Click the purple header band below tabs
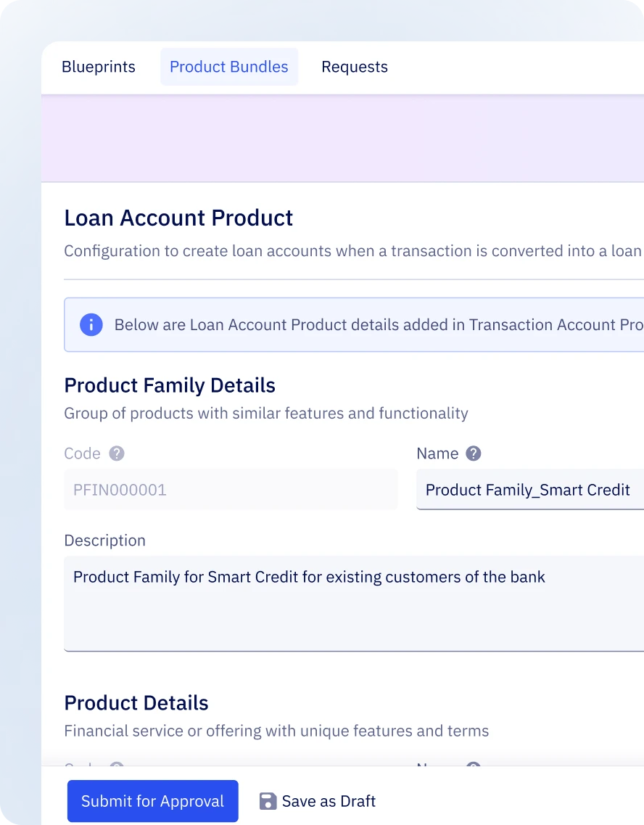The height and width of the screenshot is (825, 644). 341,138
